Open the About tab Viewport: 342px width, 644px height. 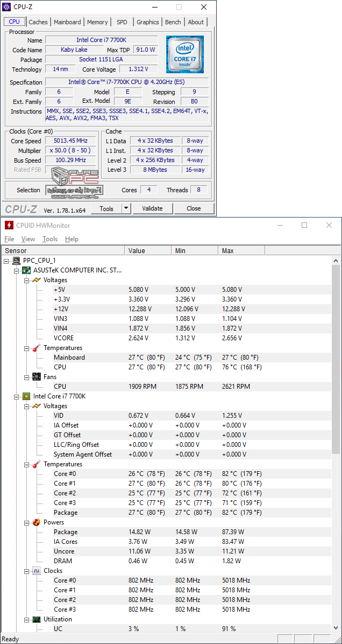click(196, 22)
